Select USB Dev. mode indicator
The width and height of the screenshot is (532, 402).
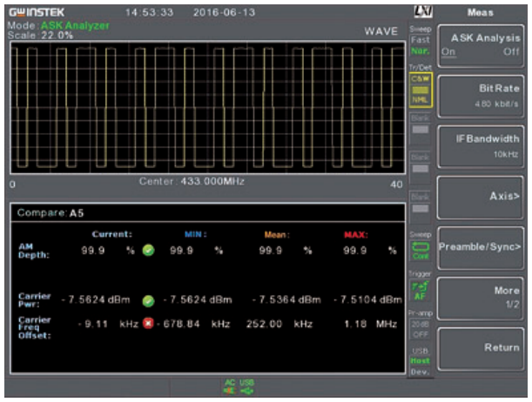(x=420, y=372)
